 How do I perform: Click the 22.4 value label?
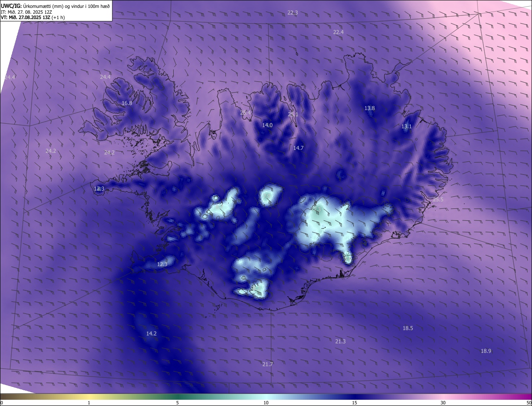pos(338,32)
